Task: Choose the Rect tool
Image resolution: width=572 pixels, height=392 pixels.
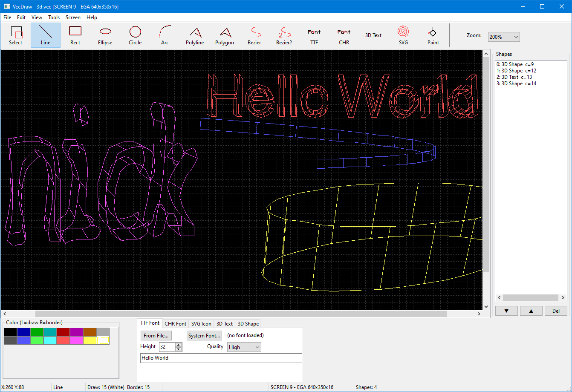Action: [75, 35]
